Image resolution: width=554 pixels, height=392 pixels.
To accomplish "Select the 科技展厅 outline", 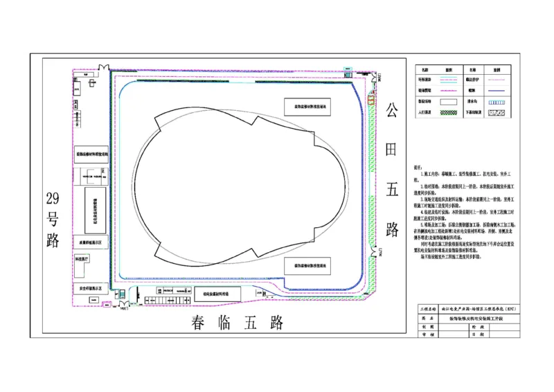I will [x=82, y=266].
